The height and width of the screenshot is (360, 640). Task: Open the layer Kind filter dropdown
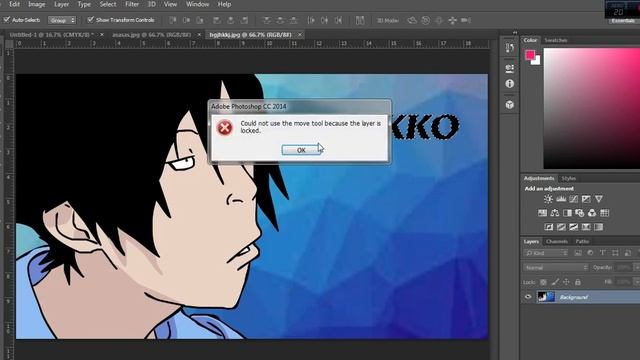[546, 253]
